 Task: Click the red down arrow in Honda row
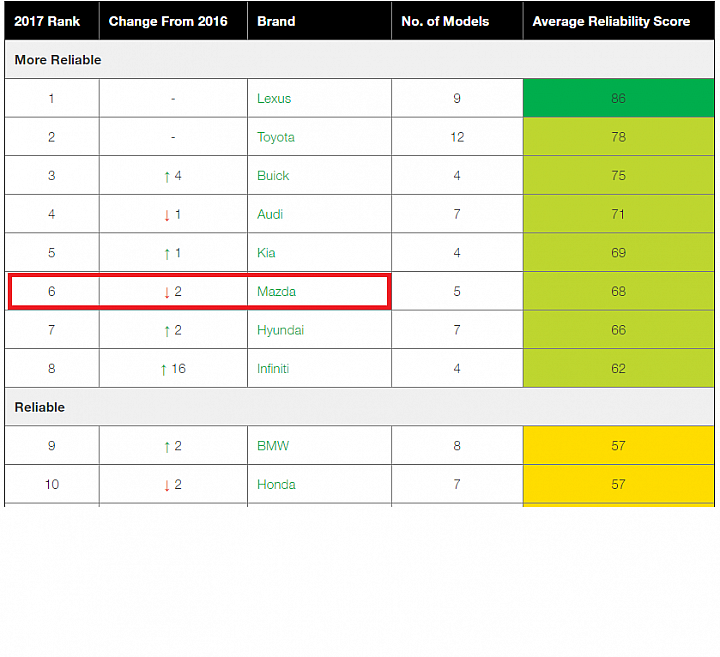167,485
